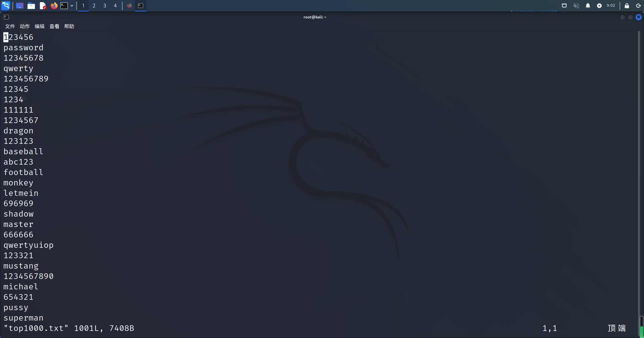The image size is (644, 338).
Task: Log out using the tray exit icon
Action: point(638,6)
